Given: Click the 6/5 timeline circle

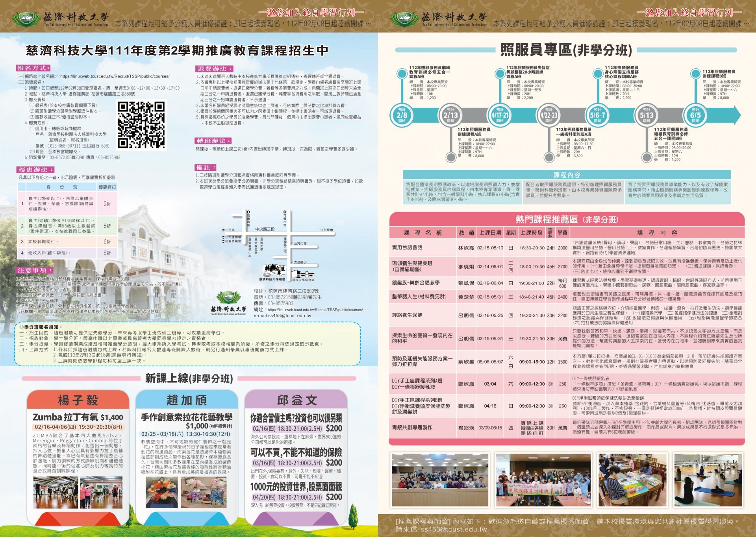Looking at the screenshot, I should tap(695, 115).
